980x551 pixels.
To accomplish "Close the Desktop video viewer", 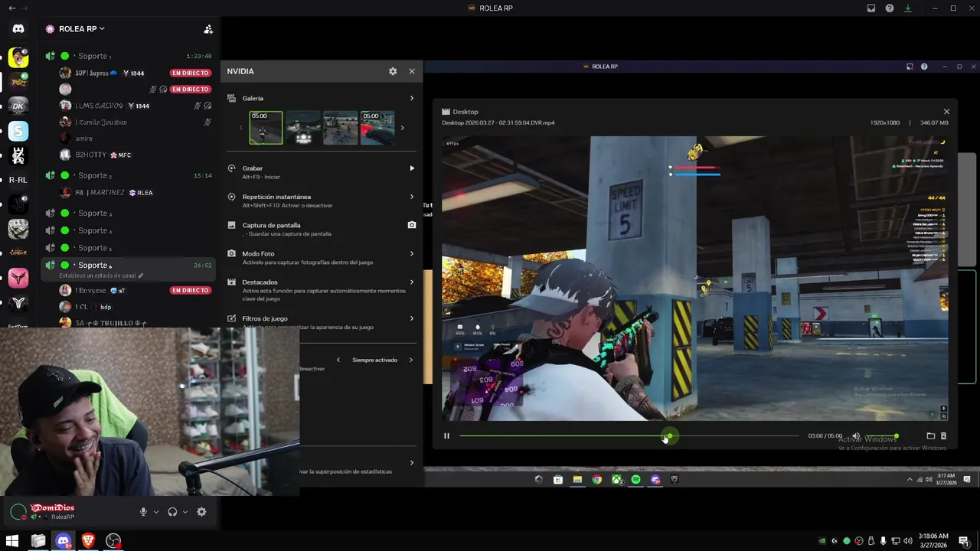I will point(946,112).
